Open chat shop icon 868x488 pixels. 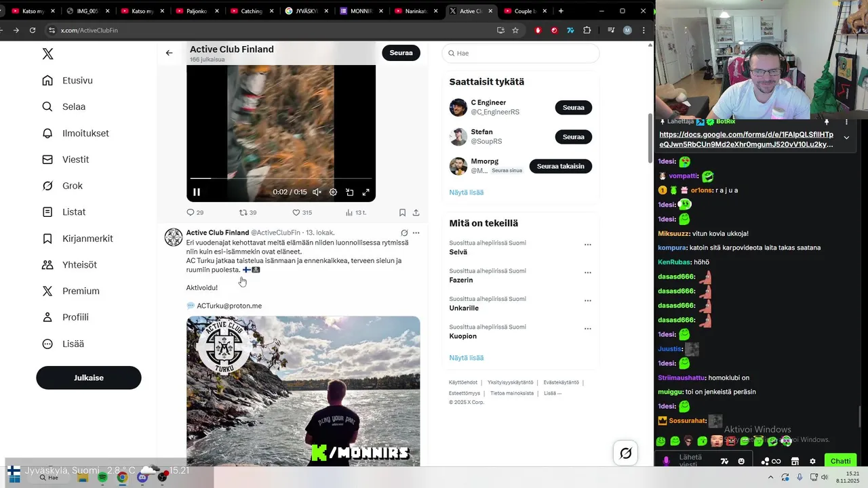click(795, 462)
